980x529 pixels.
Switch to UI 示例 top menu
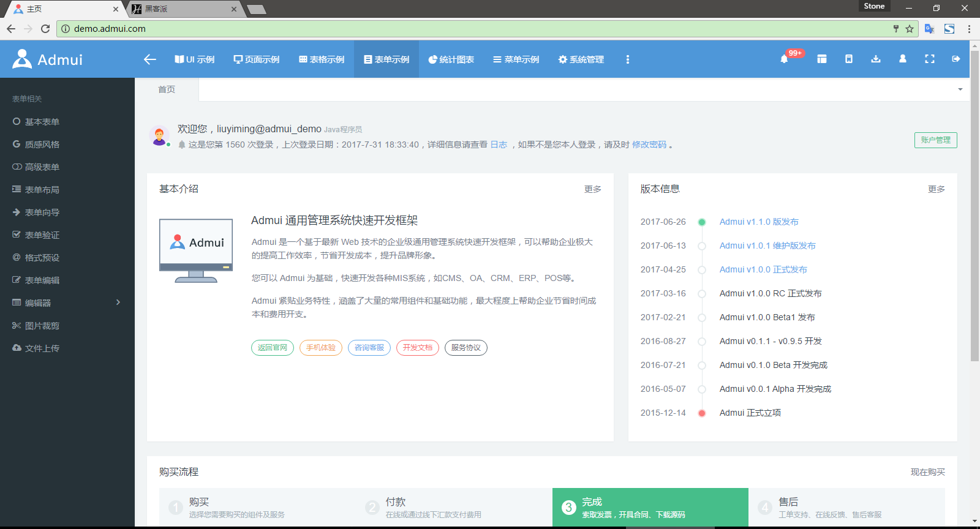click(195, 59)
